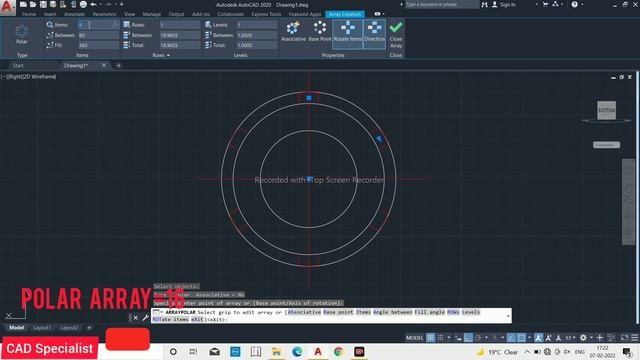
Task: Click the Fill angle command option
Action: click(x=429, y=312)
